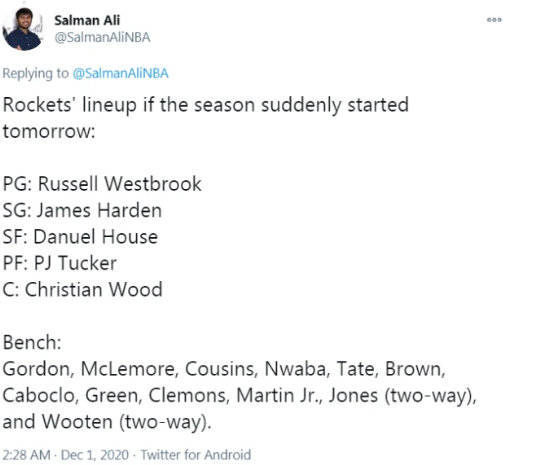
Task: Open the Twitter for Android source link
Action: click(196, 455)
